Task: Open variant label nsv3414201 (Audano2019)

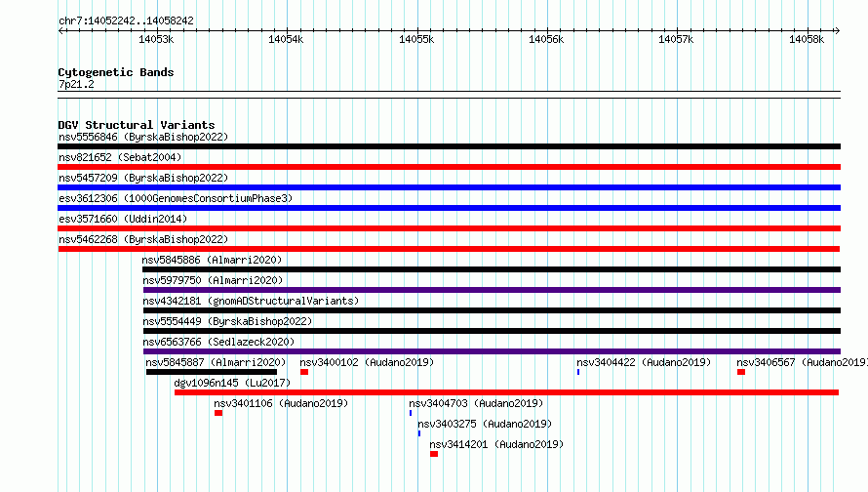Action: 496,444
